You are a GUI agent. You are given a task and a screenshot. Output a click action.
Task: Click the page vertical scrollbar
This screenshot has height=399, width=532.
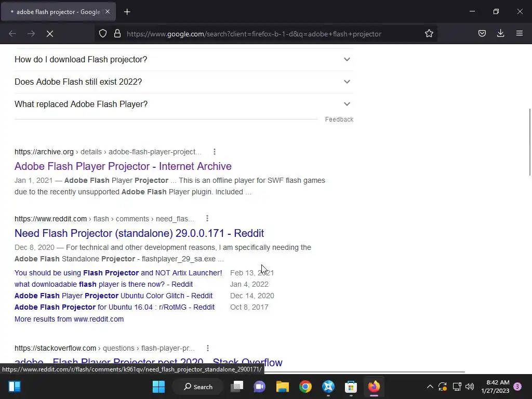pos(529,142)
